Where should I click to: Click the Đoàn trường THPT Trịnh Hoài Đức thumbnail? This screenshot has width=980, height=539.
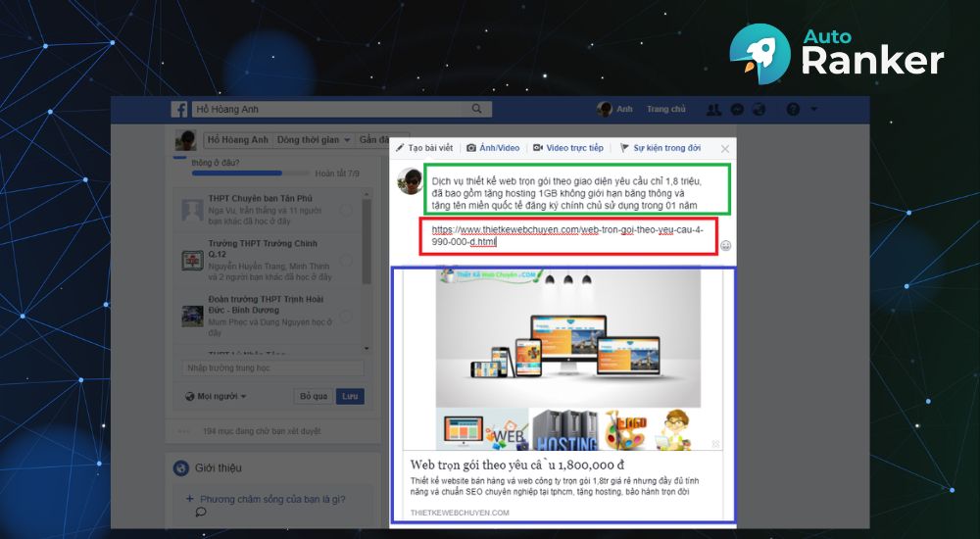point(192,317)
